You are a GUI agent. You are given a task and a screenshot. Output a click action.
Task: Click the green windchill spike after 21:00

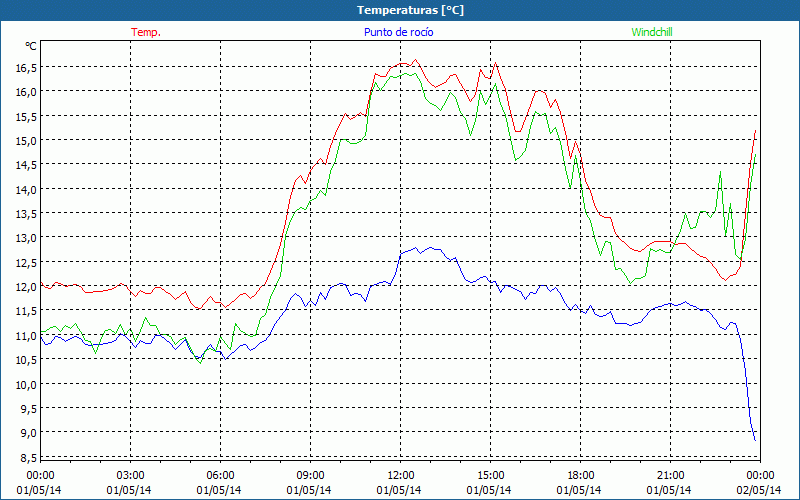(720, 172)
